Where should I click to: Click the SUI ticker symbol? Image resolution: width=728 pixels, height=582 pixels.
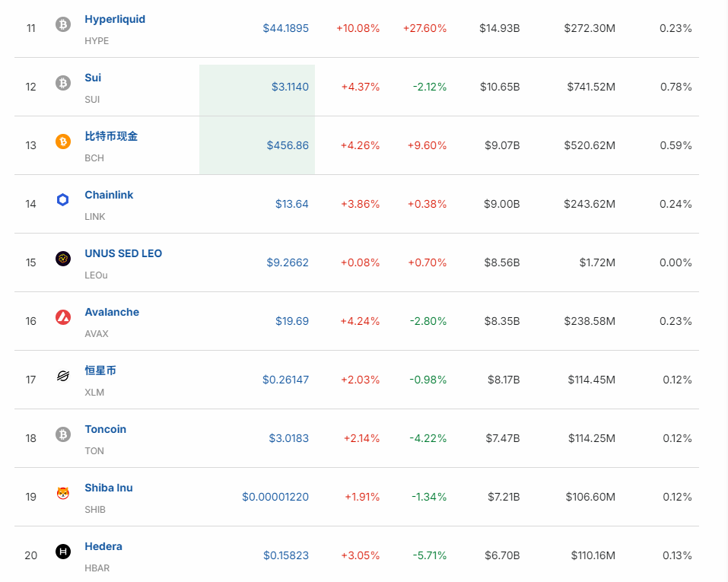tap(92, 100)
